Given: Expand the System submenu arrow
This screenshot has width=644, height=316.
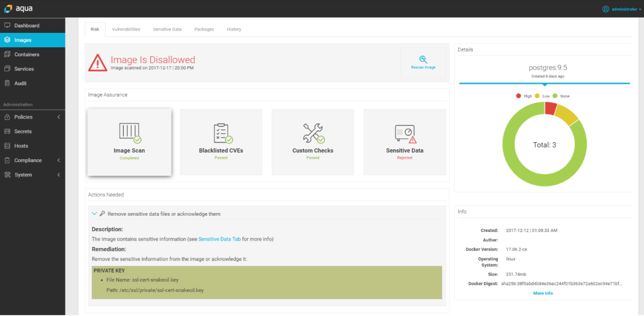Looking at the screenshot, I should click(59, 175).
